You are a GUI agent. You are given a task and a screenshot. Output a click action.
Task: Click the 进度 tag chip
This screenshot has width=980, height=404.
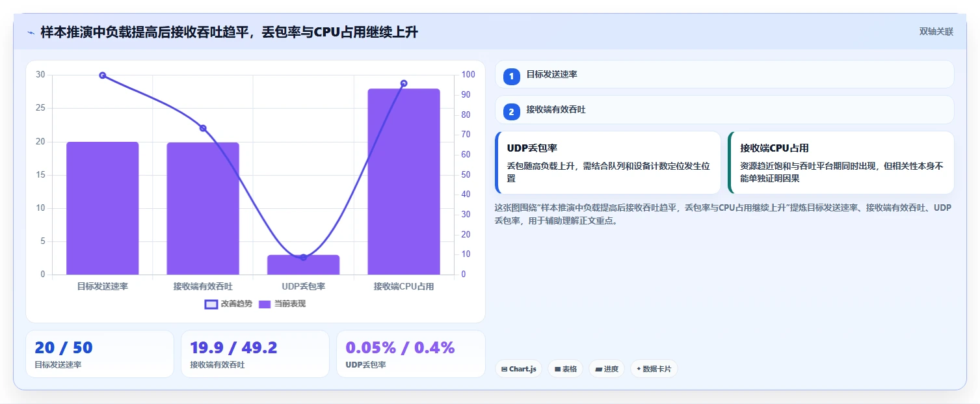click(x=606, y=369)
